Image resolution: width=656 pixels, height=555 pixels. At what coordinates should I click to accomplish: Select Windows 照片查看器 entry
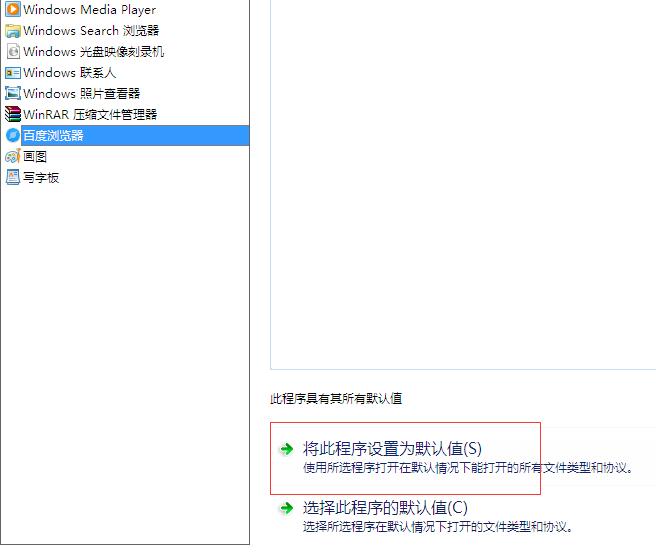tap(82, 93)
